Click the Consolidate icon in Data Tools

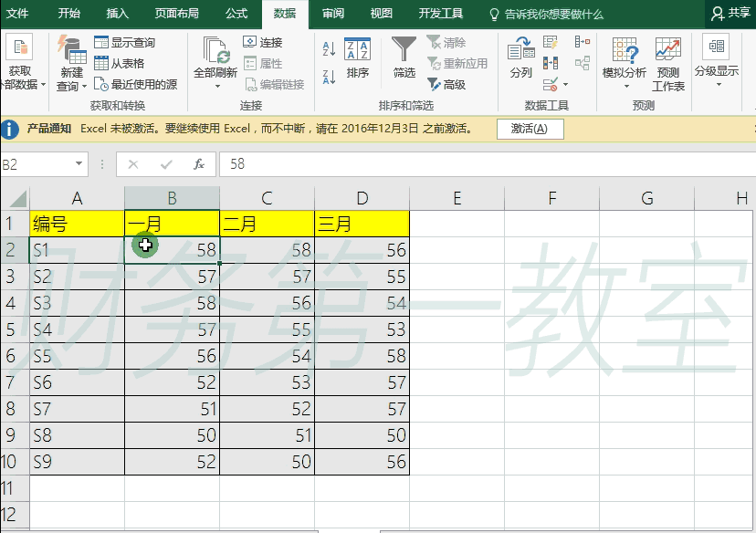click(x=582, y=42)
